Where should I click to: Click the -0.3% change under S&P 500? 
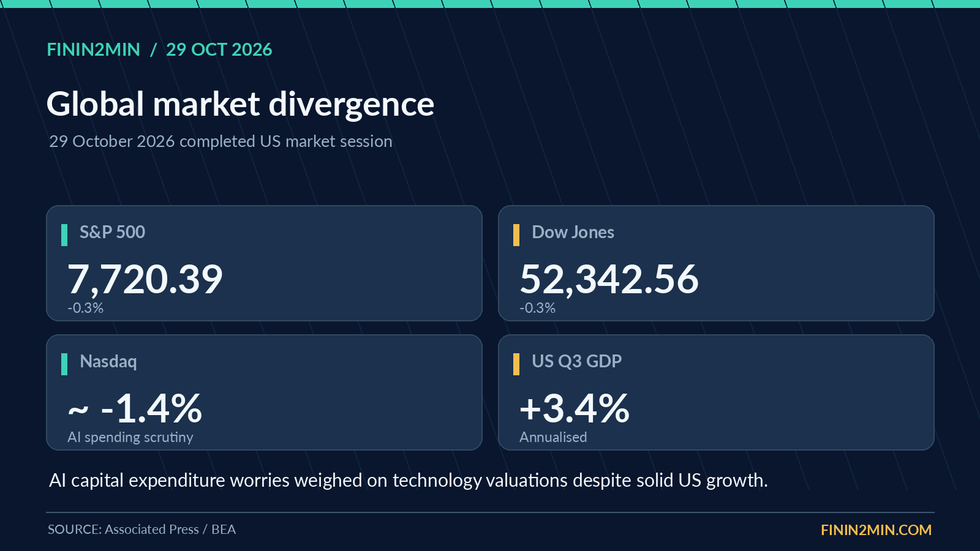pos(86,308)
